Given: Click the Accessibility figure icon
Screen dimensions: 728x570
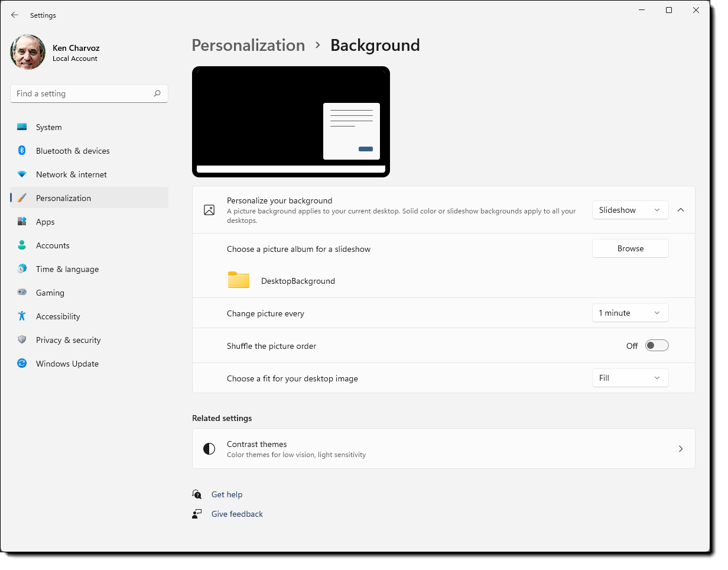Looking at the screenshot, I should (22, 316).
